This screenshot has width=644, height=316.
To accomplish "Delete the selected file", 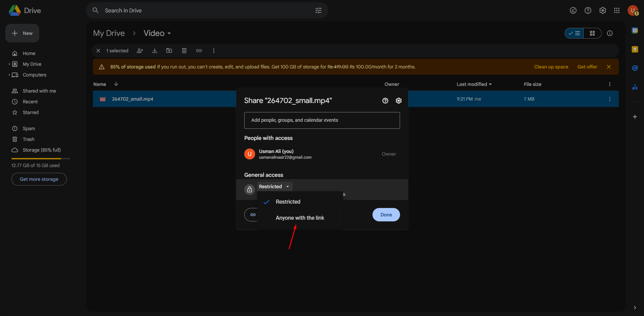I will tap(184, 51).
